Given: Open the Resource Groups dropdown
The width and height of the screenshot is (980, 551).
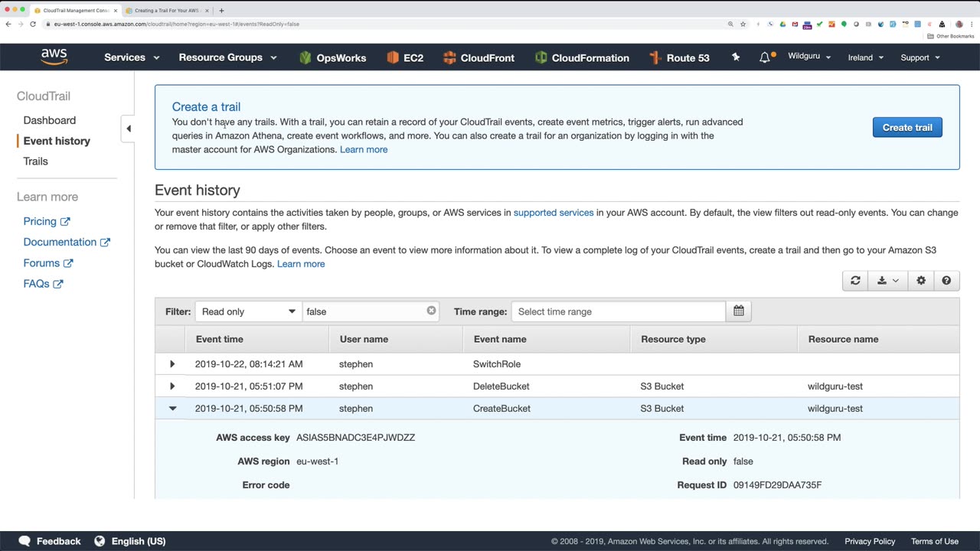Looking at the screenshot, I should (x=228, y=57).
